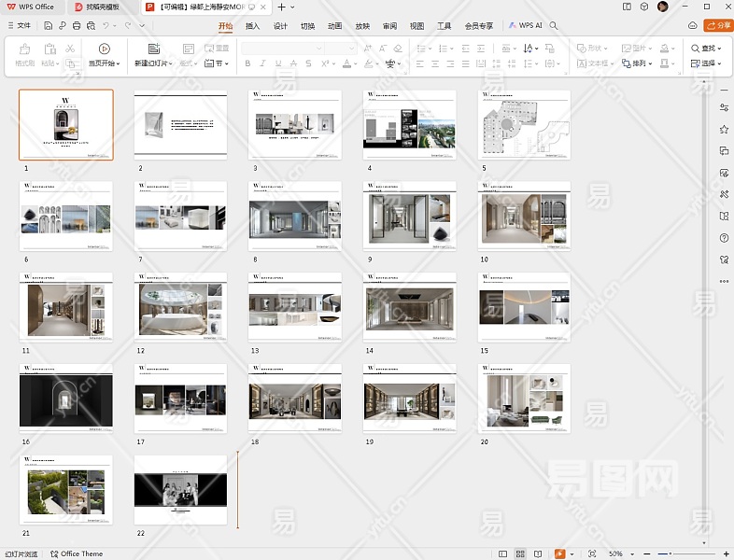Screen dimensions: 734x560
Task: Click the New Slide icon
Action: pos(153,49)
